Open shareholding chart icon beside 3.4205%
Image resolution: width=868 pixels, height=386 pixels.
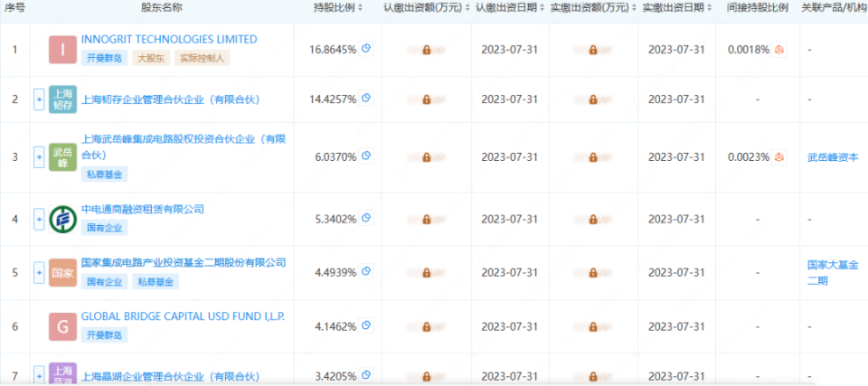[x=365, y=374]
